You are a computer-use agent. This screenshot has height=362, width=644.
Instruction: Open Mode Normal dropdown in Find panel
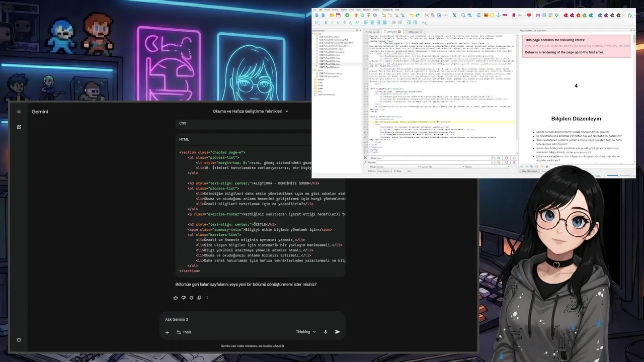(398, 166)
